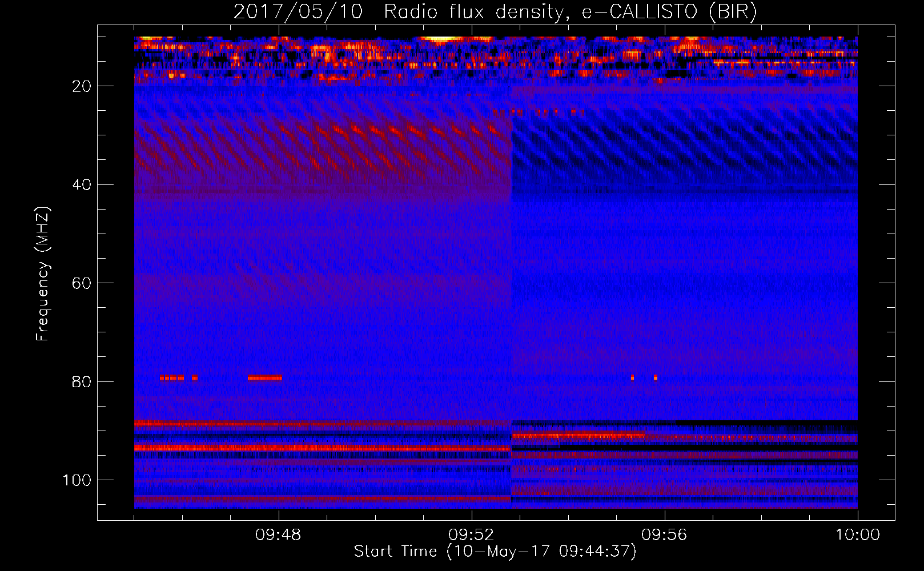Screen dimensions: 924x571
Task: Click the 'Frequency (MHZ)' axis label
Action: click(x=43, y=274)
